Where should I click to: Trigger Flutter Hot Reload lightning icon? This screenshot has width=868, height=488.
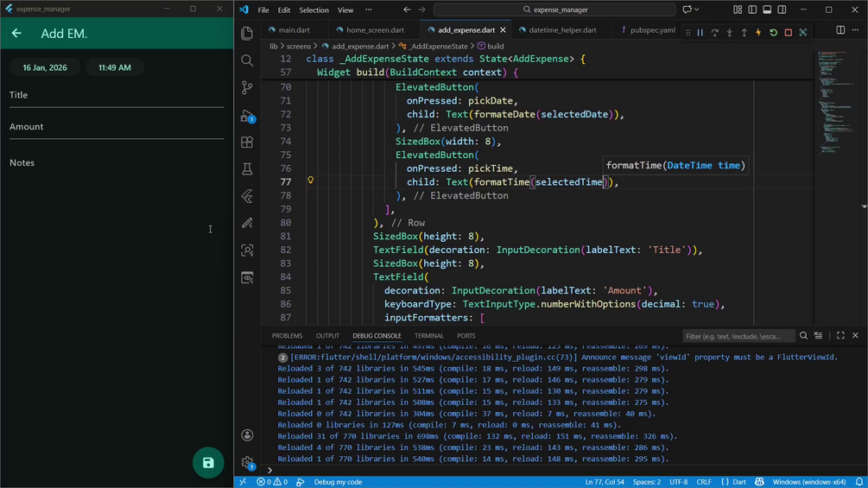click(758, 33)
